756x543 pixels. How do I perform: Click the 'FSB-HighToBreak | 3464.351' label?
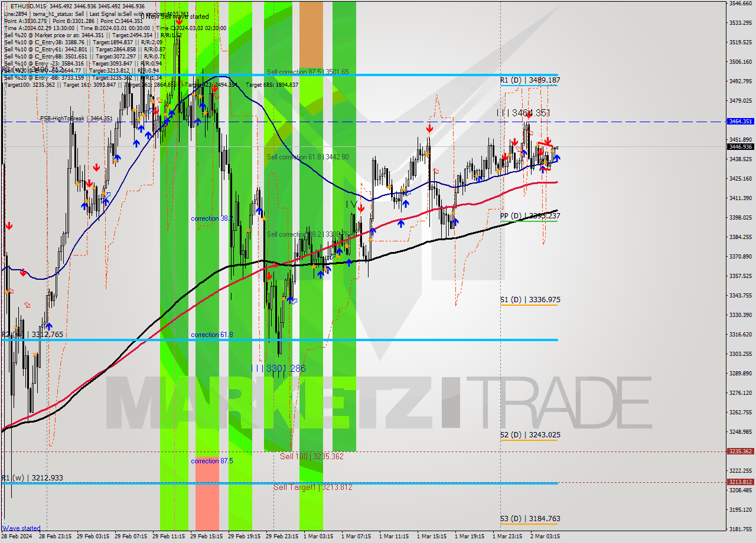pyautogui.click(x=76, y=119)
